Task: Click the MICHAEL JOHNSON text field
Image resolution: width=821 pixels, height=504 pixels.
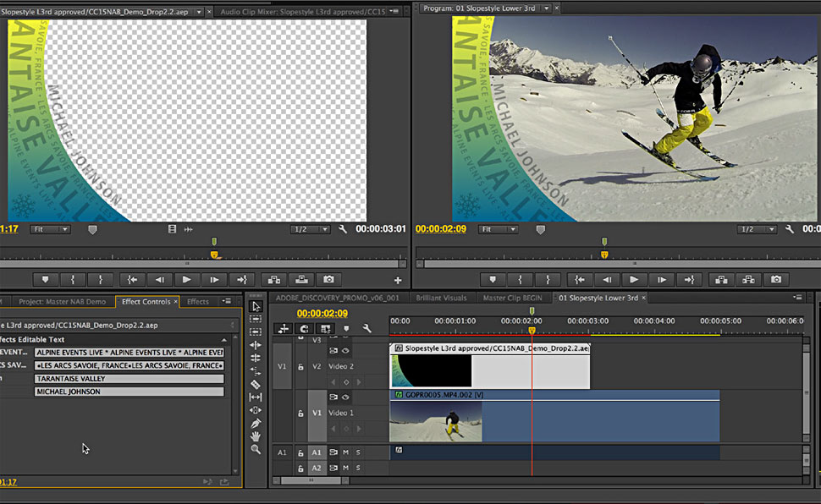Action: tap(129, 392)
